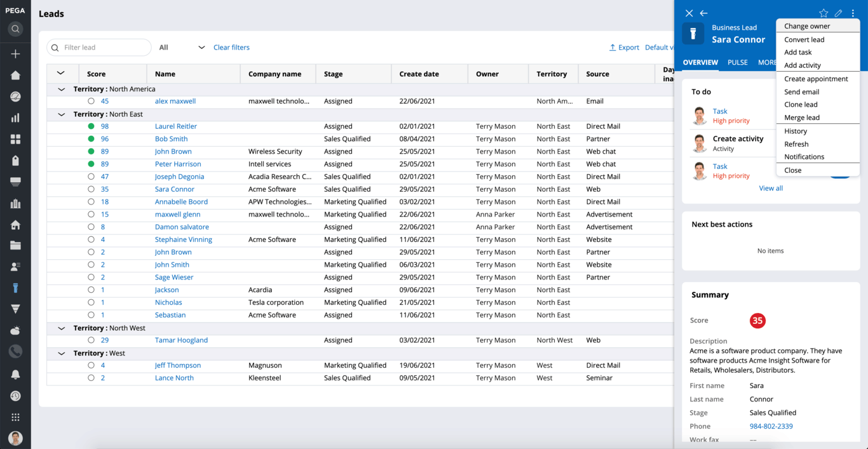This screenshot has height=449, width=868.
Task: Collapse the Territory North America group
Action: pos(61,89)
